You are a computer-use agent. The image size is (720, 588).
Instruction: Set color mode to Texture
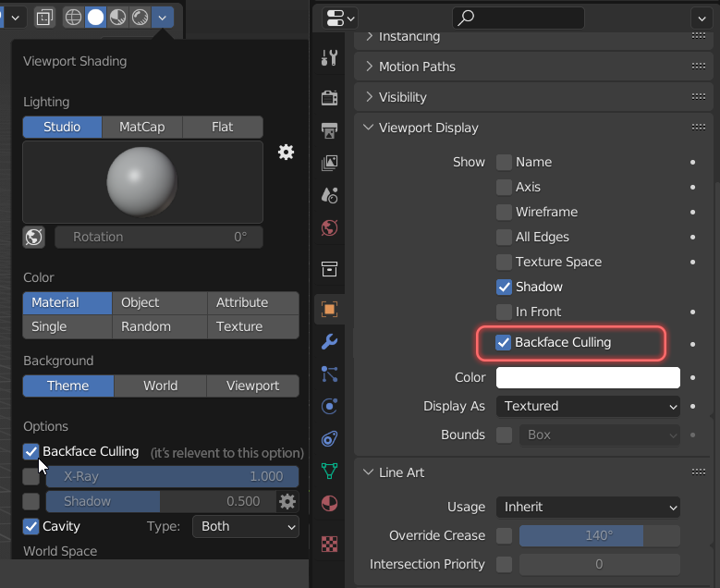pos(253,326)
